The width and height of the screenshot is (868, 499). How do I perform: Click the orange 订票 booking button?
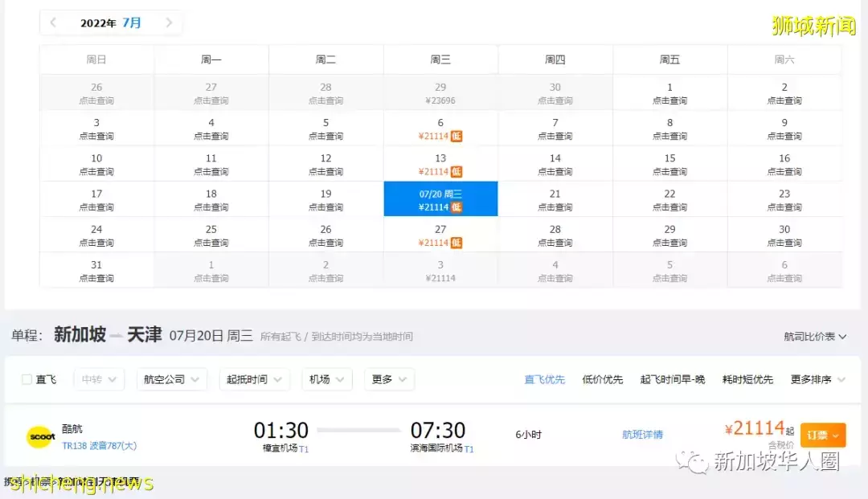click(822, 434)
